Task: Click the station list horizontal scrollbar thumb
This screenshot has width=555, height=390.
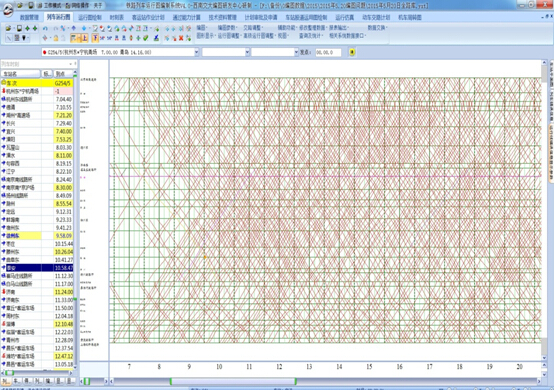Action: point(10,373)
